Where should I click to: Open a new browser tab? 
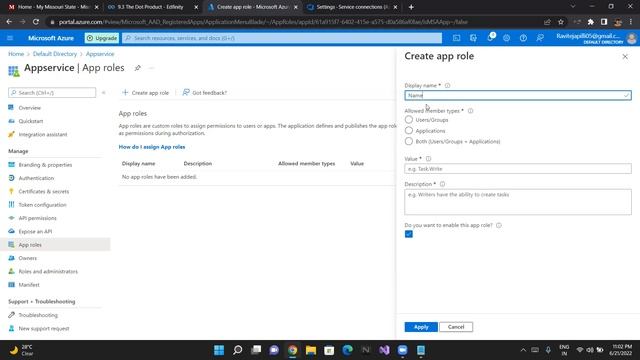point(411,7)
